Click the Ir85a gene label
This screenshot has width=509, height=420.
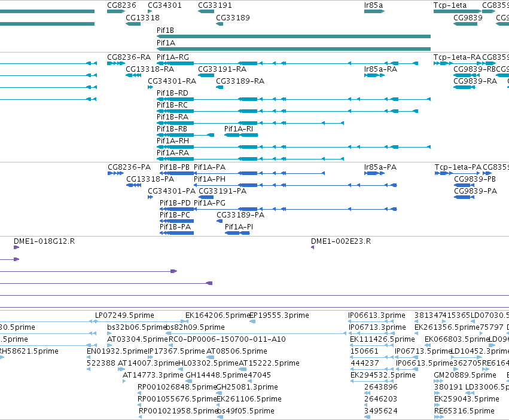(x=373, y=5)
